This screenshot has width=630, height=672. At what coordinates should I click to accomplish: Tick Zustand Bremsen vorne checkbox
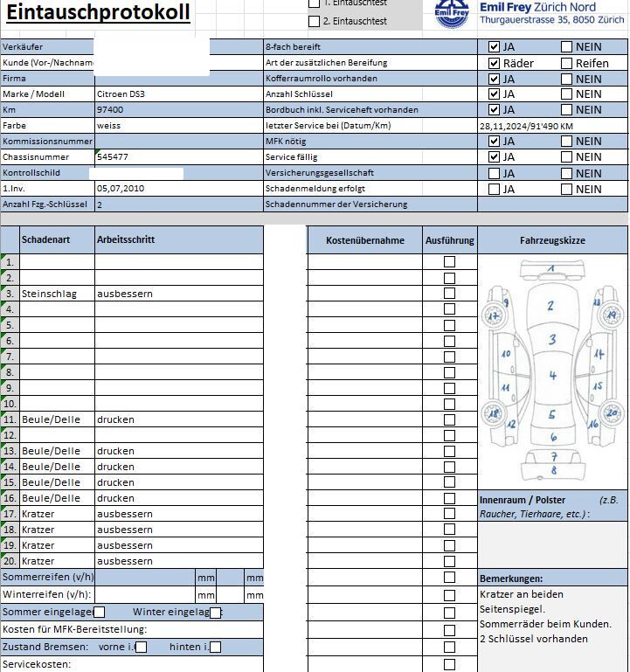click(141, 648)
